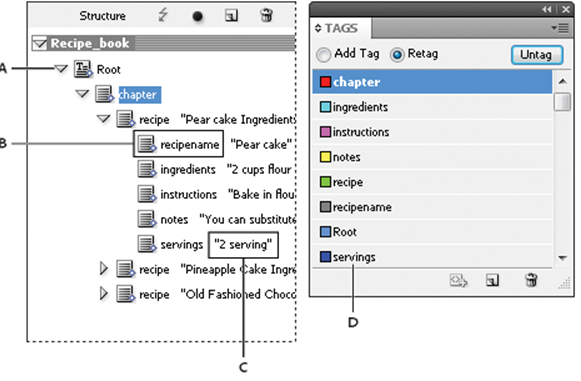Click Tags list scrollbar up arrow
This screenshot has width=581, height=381.
562,81
